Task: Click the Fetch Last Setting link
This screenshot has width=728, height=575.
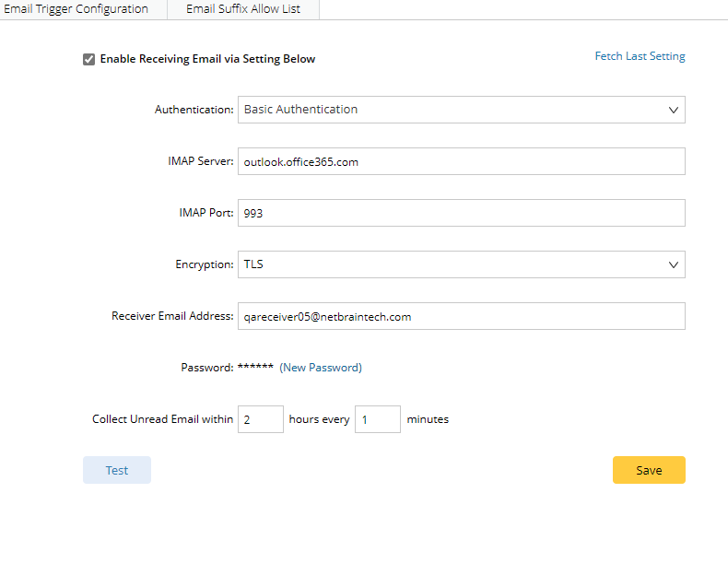Action: click(640, 56)
